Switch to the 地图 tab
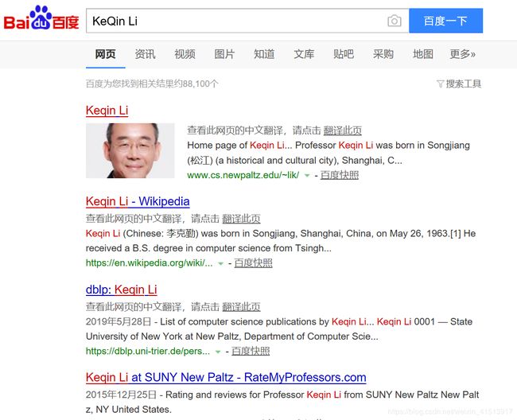 pyautogui.click(x=423, y=54)
